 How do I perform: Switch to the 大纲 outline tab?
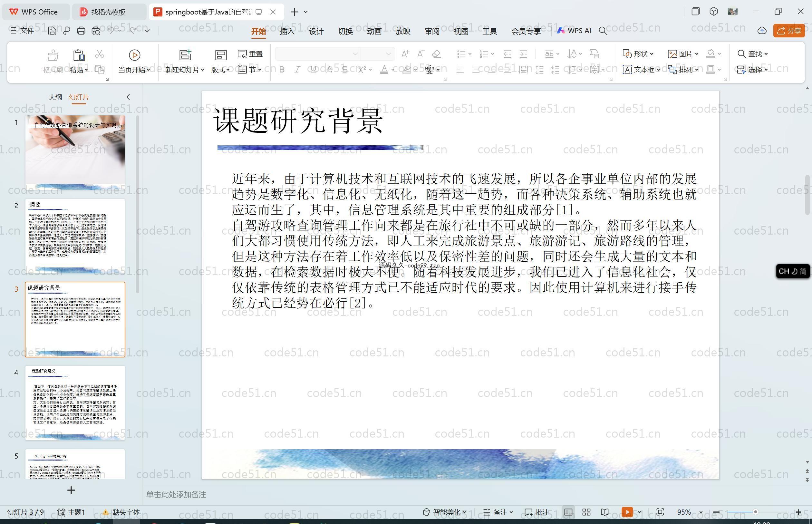(x=55, y=97)
